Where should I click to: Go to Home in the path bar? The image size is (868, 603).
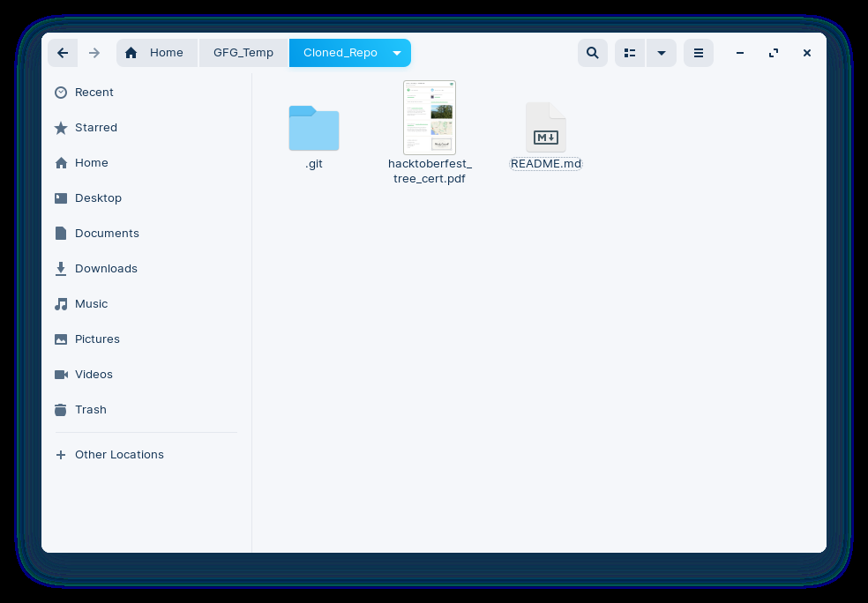157,53
